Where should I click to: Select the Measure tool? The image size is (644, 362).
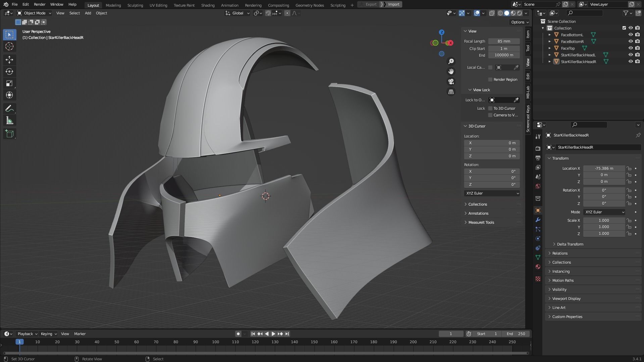[x=9, y=120]
